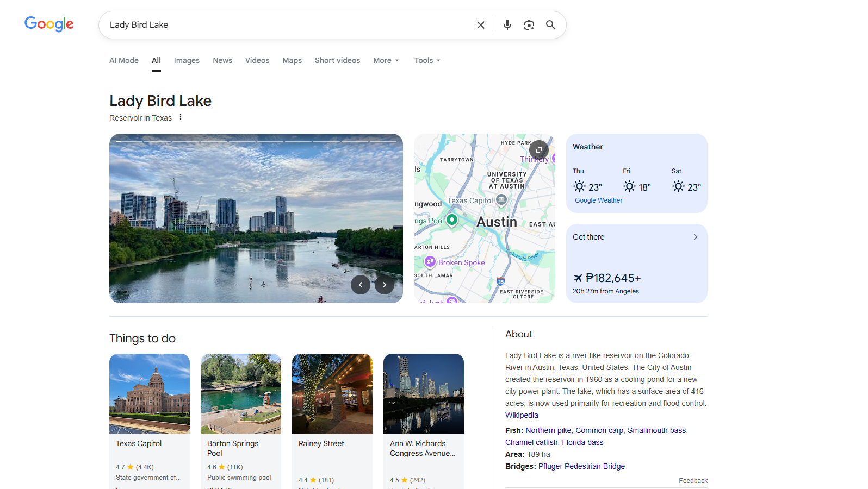Switch to the AI Mode tab
The height and width of the screenshot is (489, 868).
pos(124,60)
